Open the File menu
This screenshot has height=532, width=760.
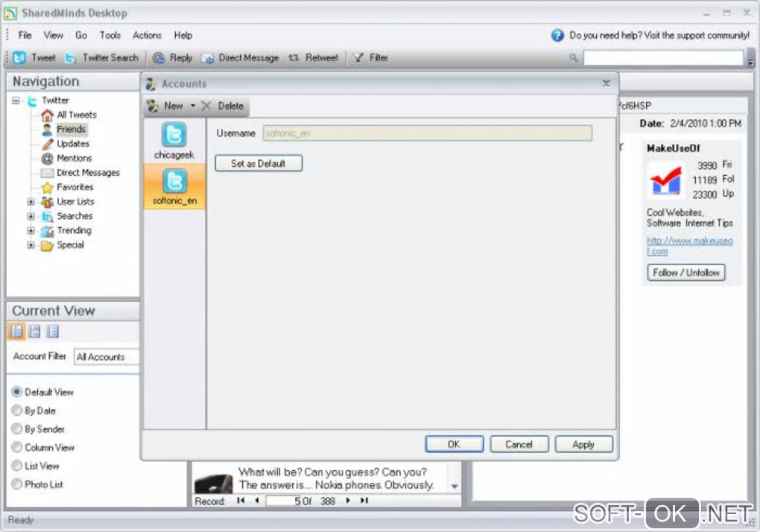pyautogui.click(x=25, y=35)
